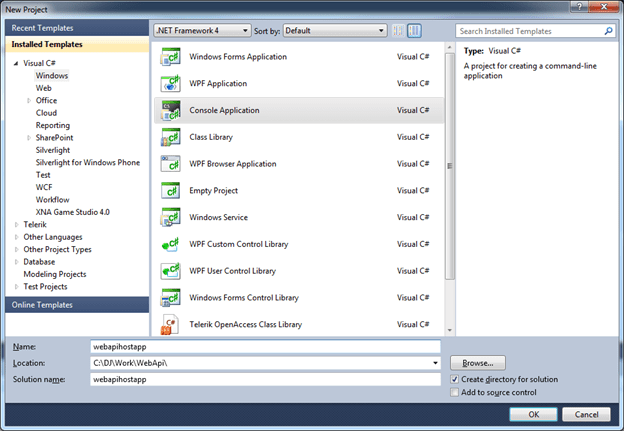Click the Windows Forms Application template icon
Viewport: 624px width, 431px height.
[169, 56]
